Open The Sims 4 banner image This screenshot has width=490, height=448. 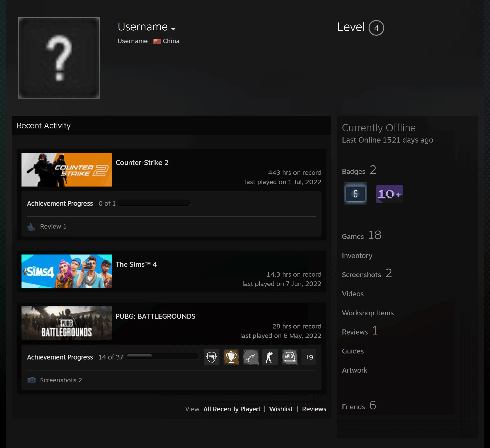click(x=67, y=272)
